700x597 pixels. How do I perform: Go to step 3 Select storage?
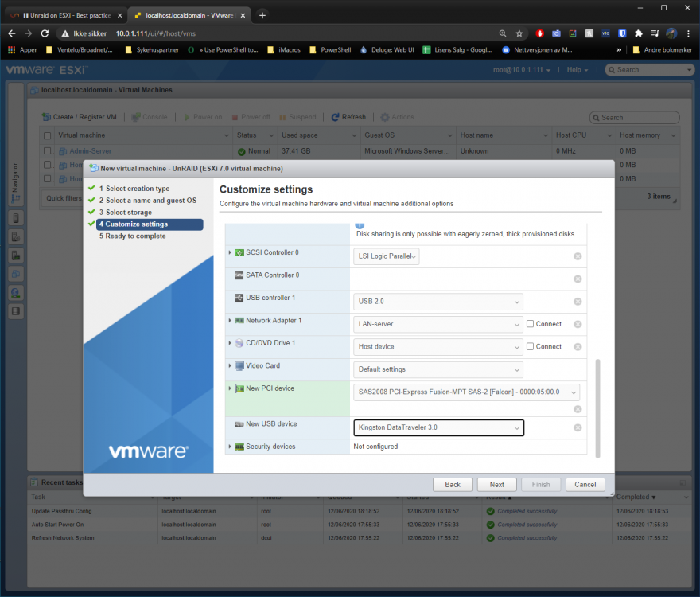click(126, 213)
